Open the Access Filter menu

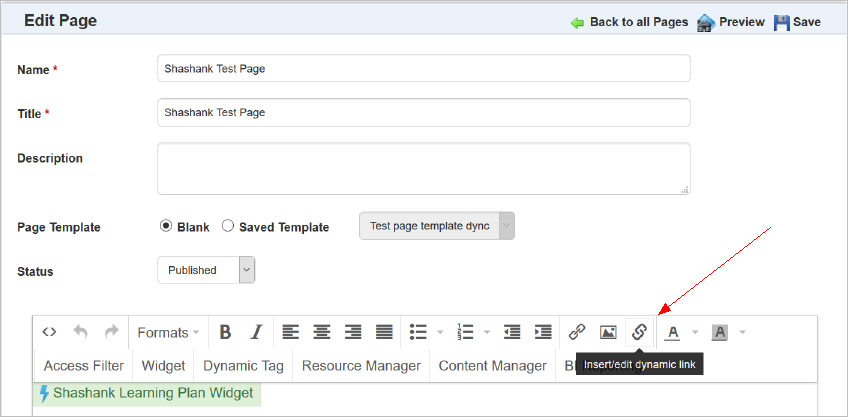pos(84,366)
